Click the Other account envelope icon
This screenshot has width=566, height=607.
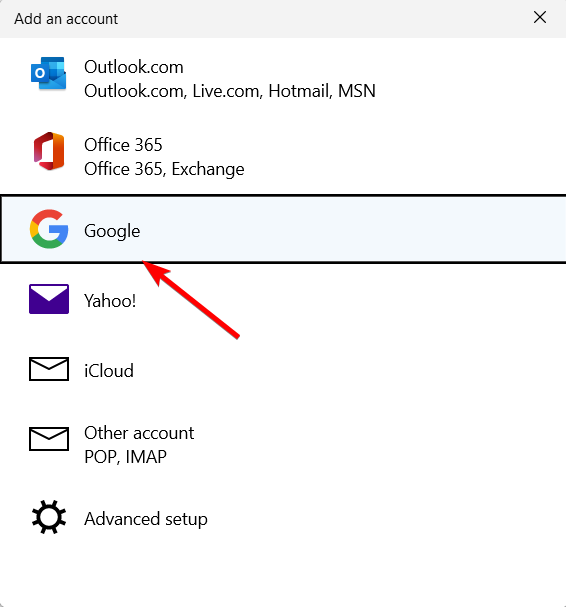[49, 439]
